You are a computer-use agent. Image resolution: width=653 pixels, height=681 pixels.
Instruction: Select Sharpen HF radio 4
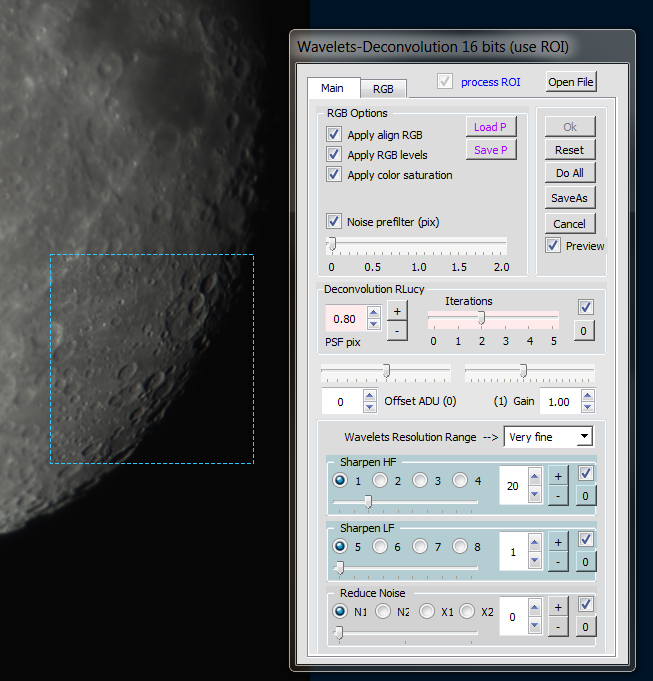click(x=460, y=480)
